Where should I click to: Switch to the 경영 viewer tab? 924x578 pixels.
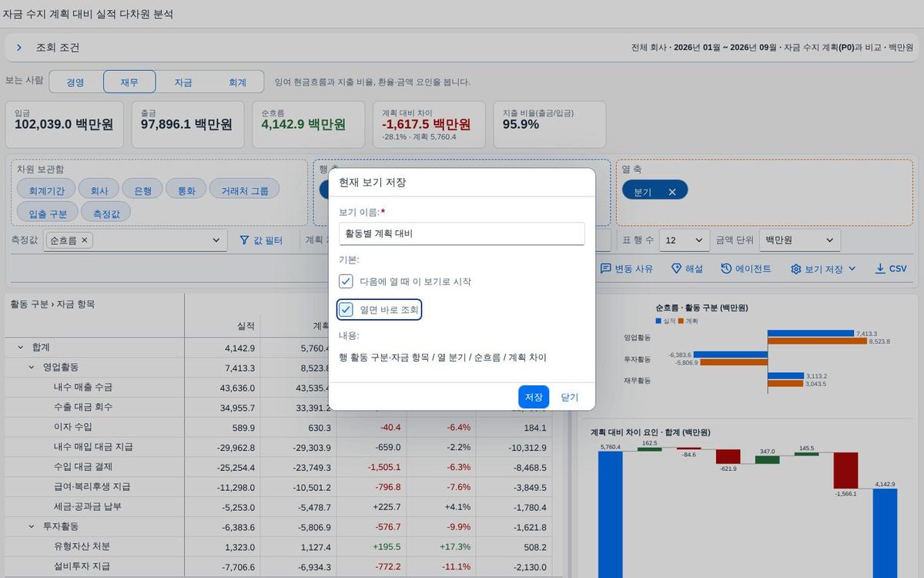[x=75, y=82]
